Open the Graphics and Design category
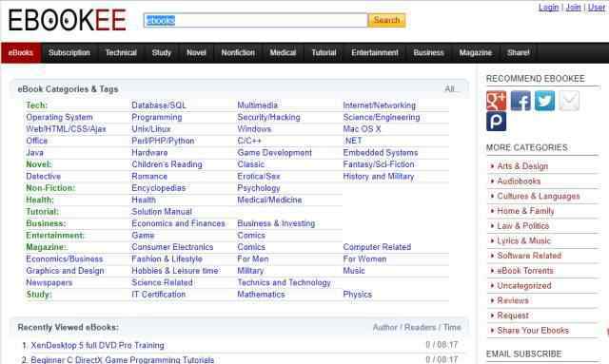The height and width of the screenshot is (364, 609). (x=66, y=271)
